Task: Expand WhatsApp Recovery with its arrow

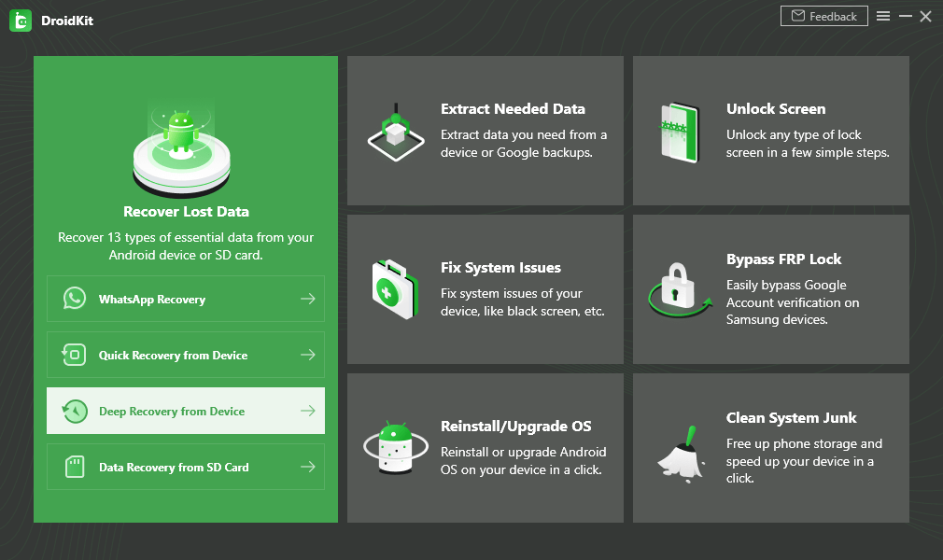Action: pyautogui.click(x=307, y=299)
